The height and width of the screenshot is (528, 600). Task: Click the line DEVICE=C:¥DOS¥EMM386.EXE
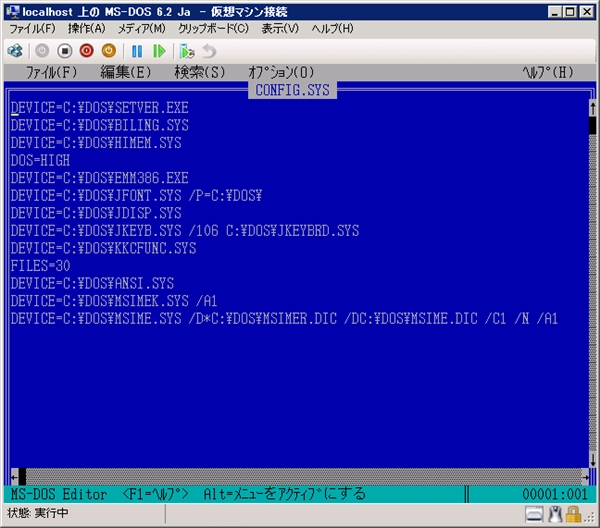[99, 178]
